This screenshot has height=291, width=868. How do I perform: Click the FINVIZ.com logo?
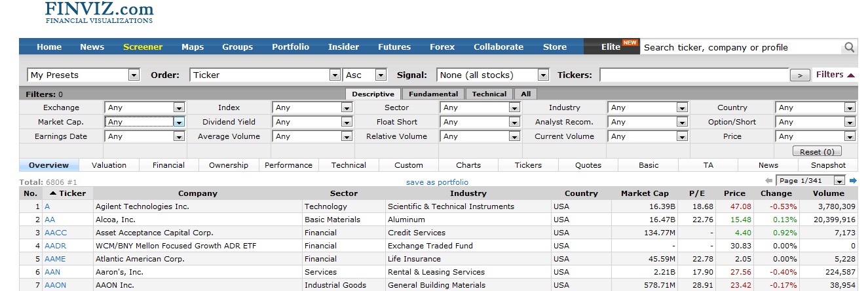click(100, 12)
